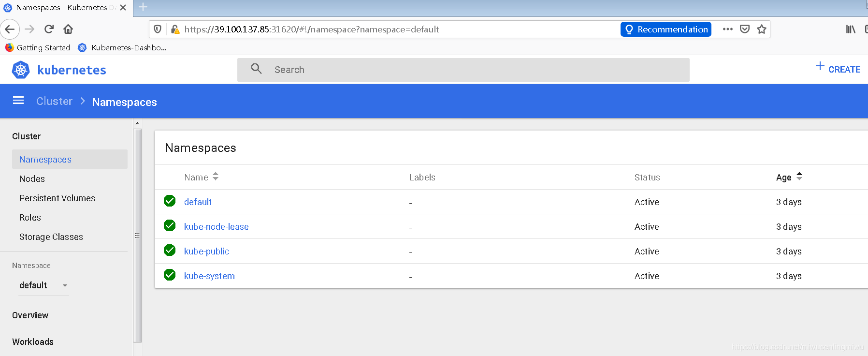Click the Labels column header
This screenshot has width=868, height=356.
(x=422, y=178)
